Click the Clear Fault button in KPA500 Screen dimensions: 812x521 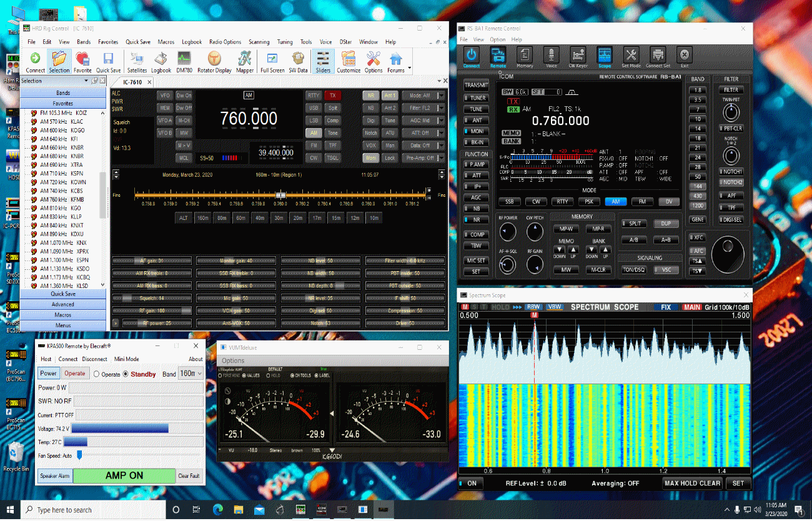tap(189, 476)
